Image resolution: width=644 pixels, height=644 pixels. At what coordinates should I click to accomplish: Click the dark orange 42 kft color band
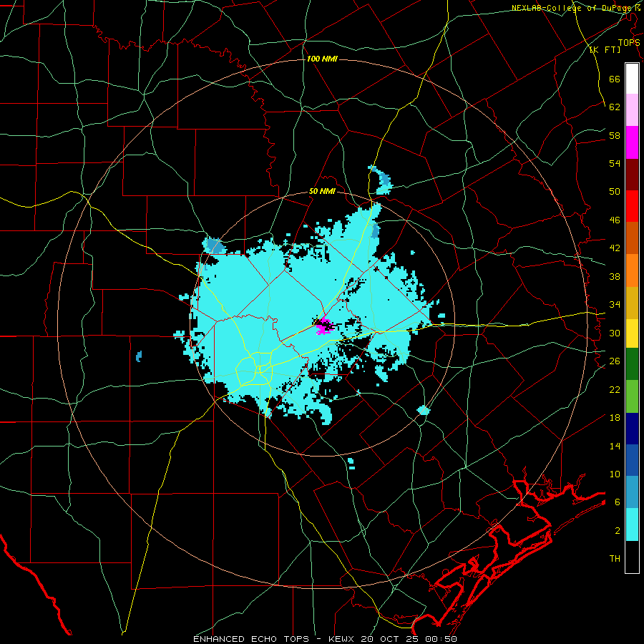[x=632, y=238]
